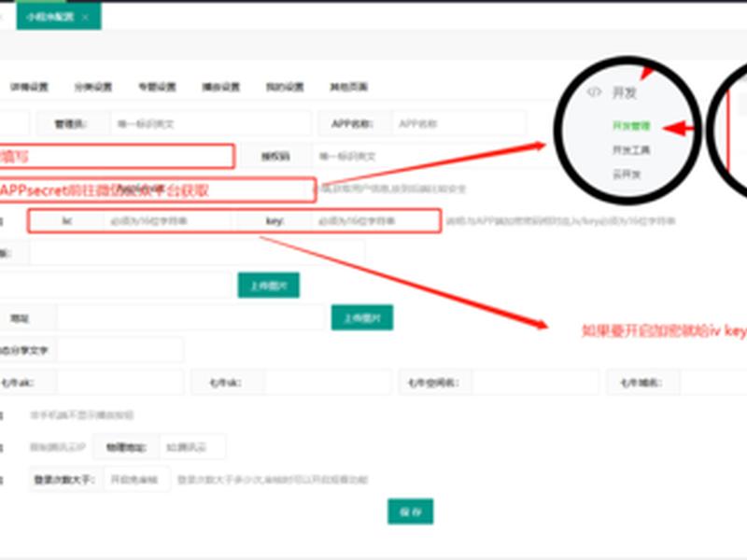Click the 登录次数大于 input field
747x560 pixels.
pos(137,480)
